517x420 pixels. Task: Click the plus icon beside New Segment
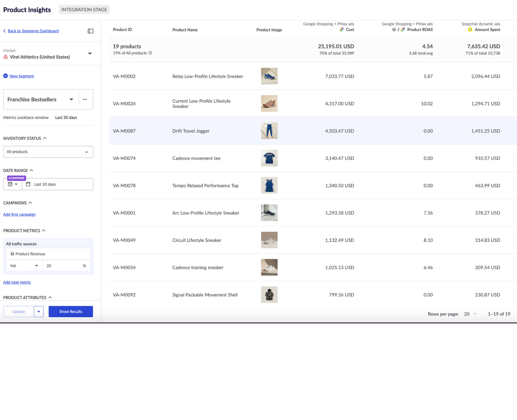(x=5, y=76)
